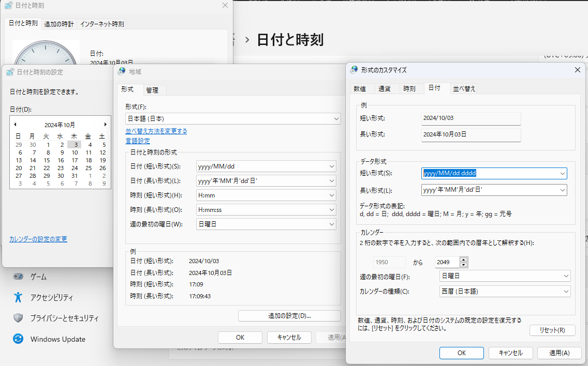Go to the previous month with the left arrow

[x=14, y=125]
